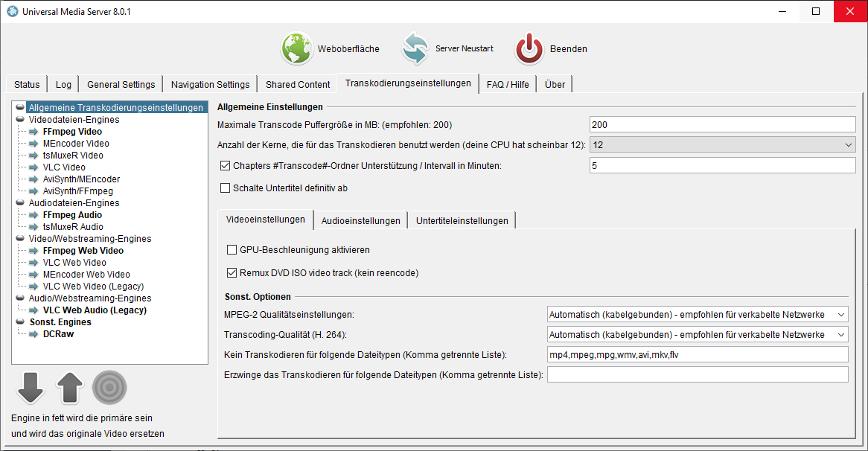868x451 pixels.
Task: Select DCRaw in the engine tree
Action: pyautogui.click(x=58, y=334)
